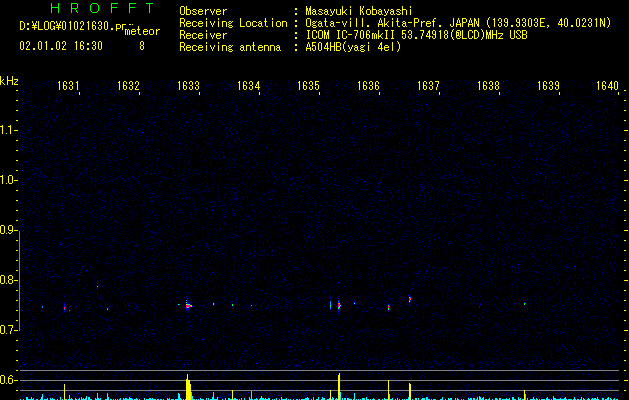This screenshot has width=629, height=400.
Task: Click the red echo just before 1637
Action: click(410, 299)
